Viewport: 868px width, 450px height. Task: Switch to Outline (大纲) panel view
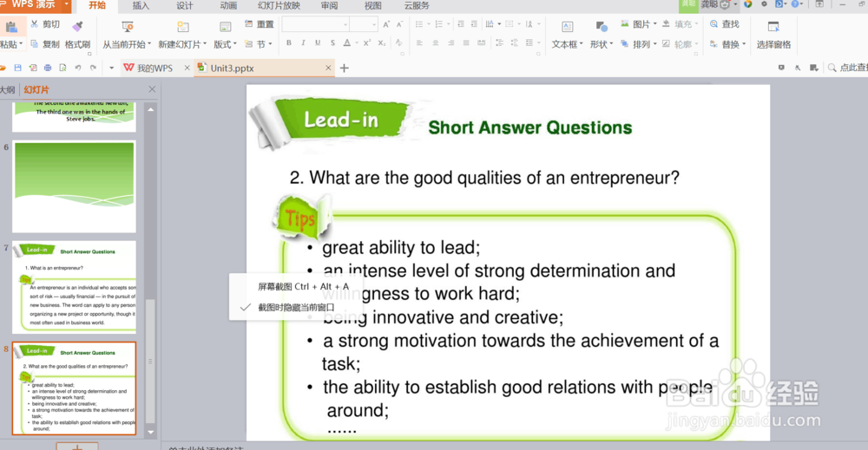tap(8, 89)
